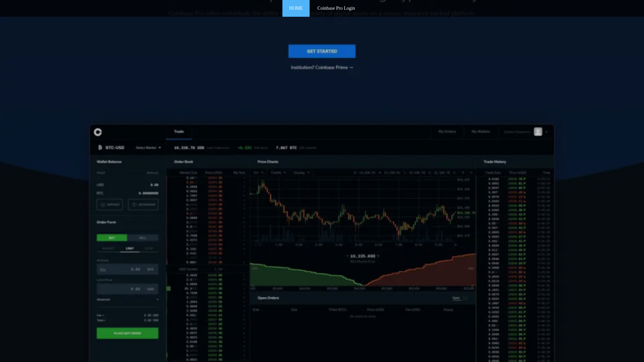Expand the user account dropdown arrow
The image size is (644, 362).
tap(546, 132)
